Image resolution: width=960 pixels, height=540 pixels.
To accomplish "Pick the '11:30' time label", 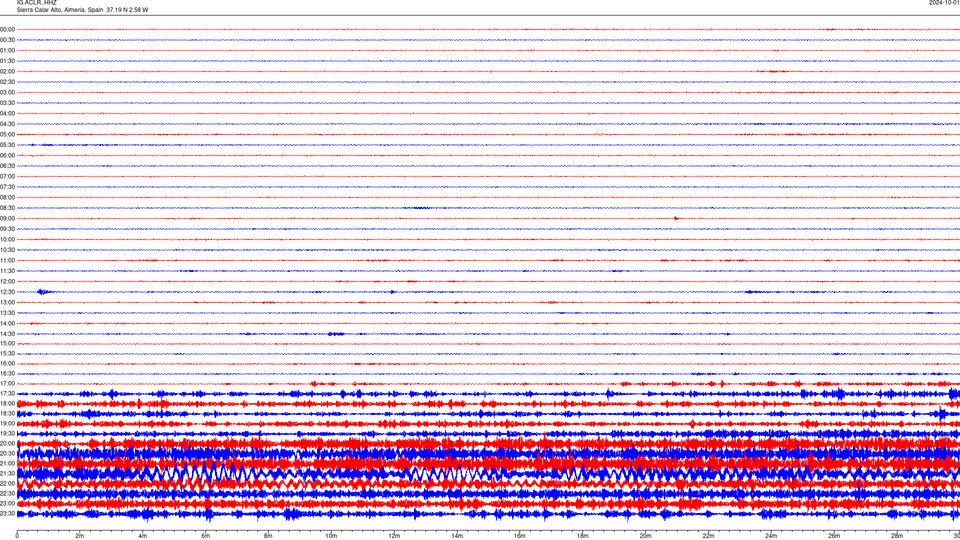I will point(7,271).
